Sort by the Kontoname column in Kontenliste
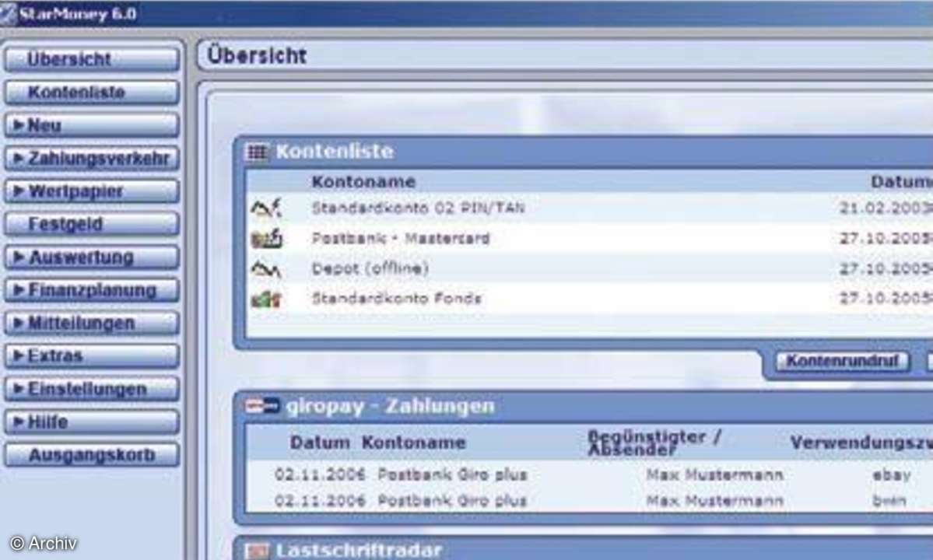Screen dimensions: 933x560 (363, 181)
